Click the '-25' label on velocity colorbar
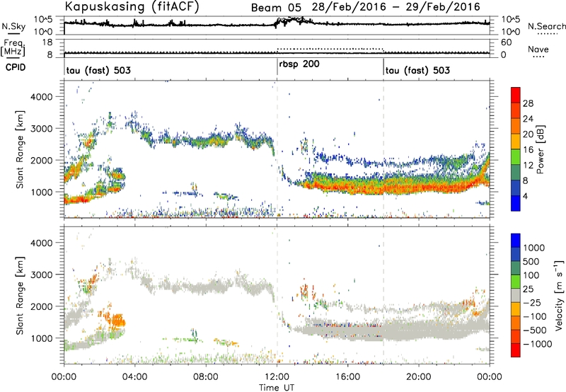This screenshot has width=566, height=392. [x=533, y=302]
